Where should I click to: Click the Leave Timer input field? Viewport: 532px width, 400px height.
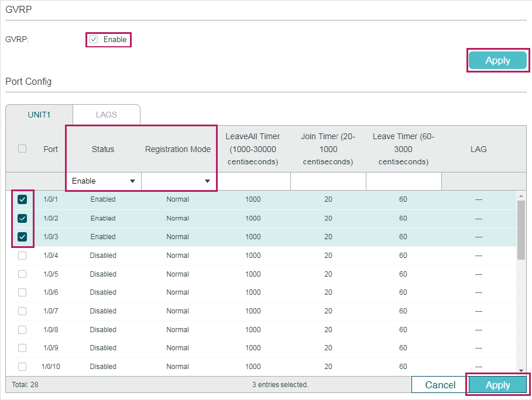coord(404,181)
